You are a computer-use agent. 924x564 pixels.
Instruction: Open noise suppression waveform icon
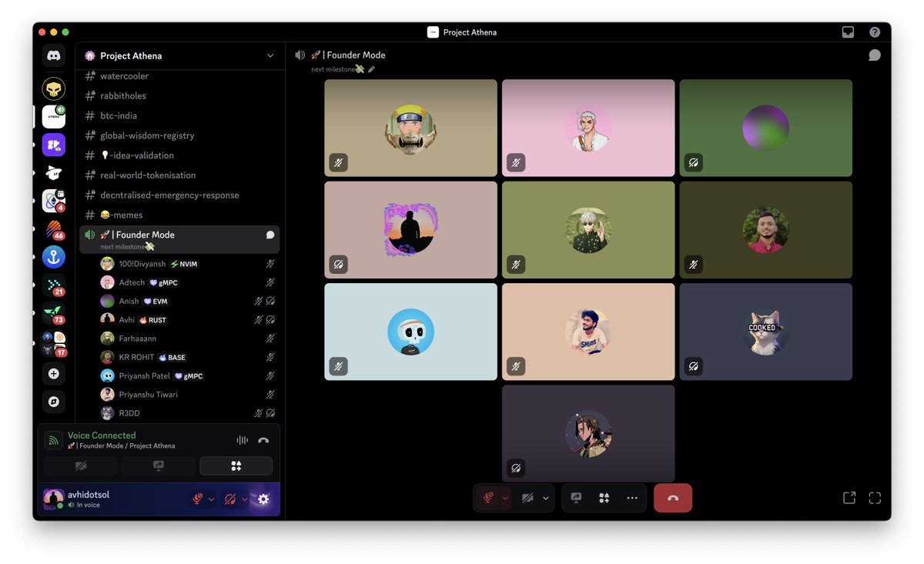tap(243, 440)
